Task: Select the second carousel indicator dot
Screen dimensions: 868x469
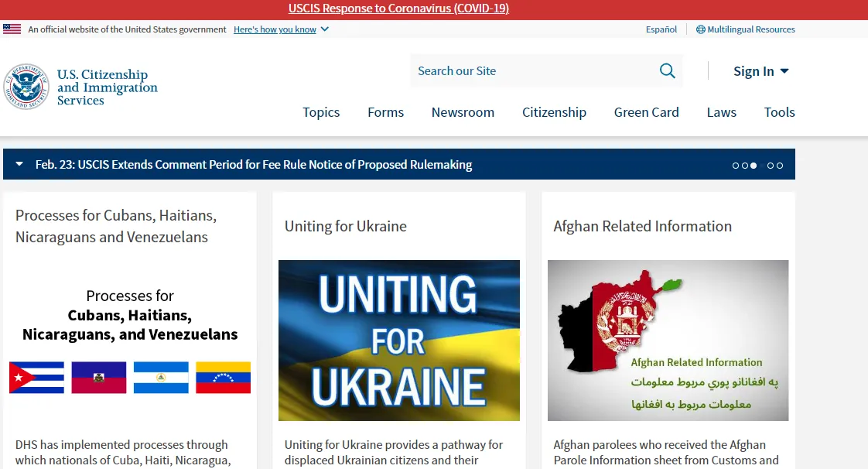Action: pos(744,166)
